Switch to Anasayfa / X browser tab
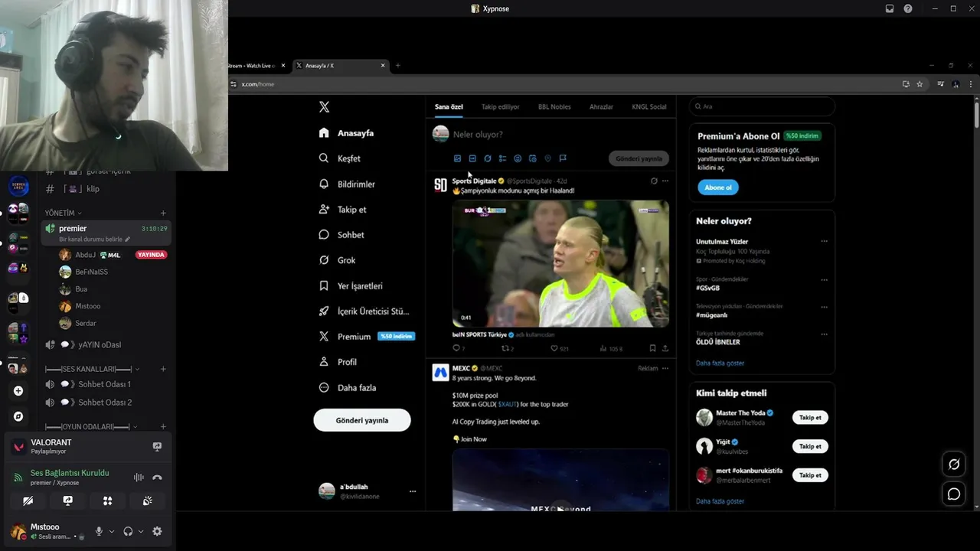This screenshot has width=980, height=551. [341, 66]
